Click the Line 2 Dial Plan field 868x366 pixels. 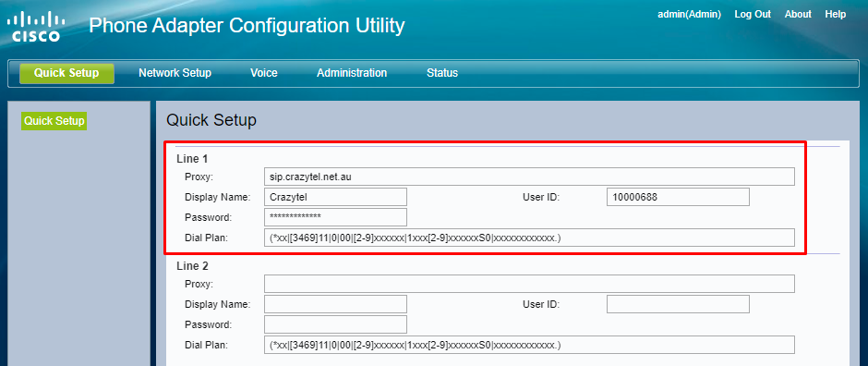tap(529, 345)
